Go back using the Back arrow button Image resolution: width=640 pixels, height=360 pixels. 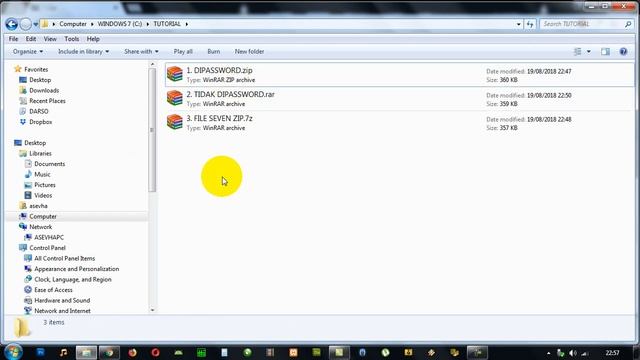(x=11, y=24)
